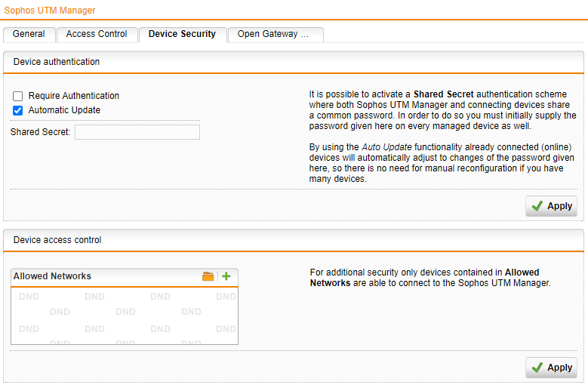Select the Device Security tab
The width and height of the screenshot is (588, 388).
[x=182, y=34]
